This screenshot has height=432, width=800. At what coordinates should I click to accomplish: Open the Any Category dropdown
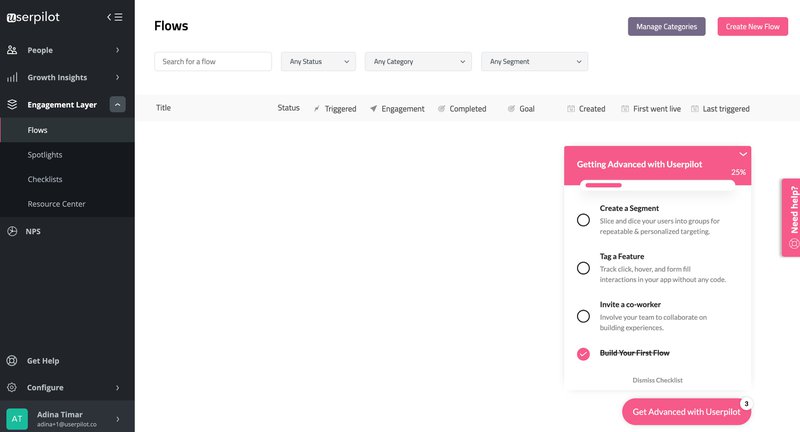pos(417,62)
